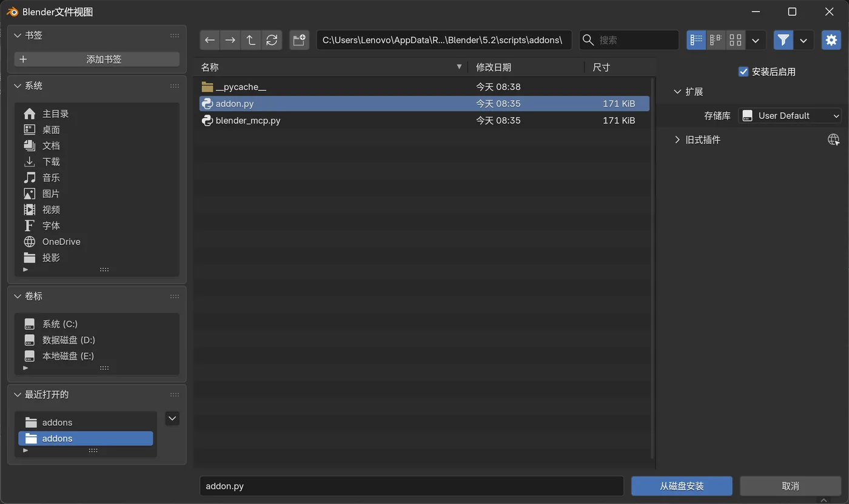Toggle the 安装后启用 checkbox
Screen dimensions: 849x504
[x=743, y=72]
